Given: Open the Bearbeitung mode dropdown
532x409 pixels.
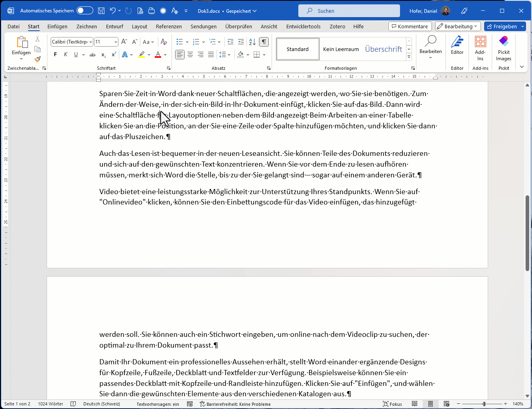Looking at the screenshot, I should pos(458,26).
